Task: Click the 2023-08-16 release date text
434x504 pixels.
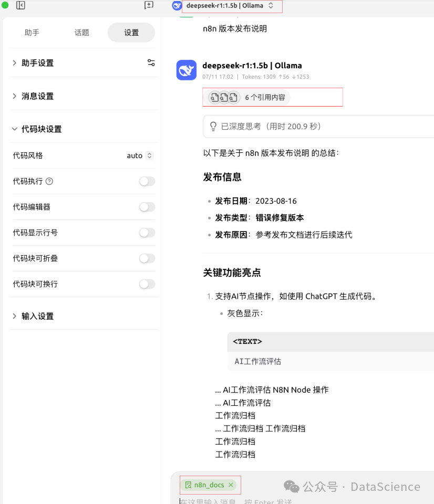Action: pos(276,201)
